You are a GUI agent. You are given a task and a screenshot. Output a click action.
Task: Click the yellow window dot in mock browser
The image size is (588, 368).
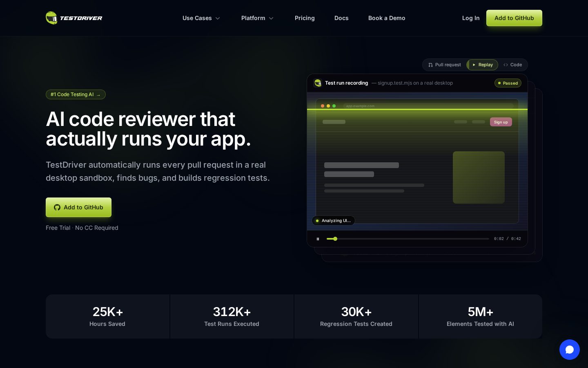(328, 106)
